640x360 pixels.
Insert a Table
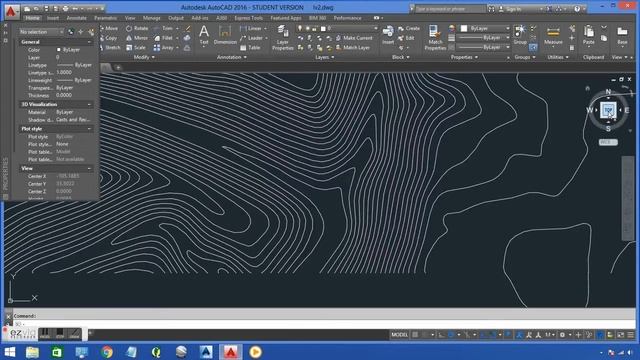[x=250, y=48]
